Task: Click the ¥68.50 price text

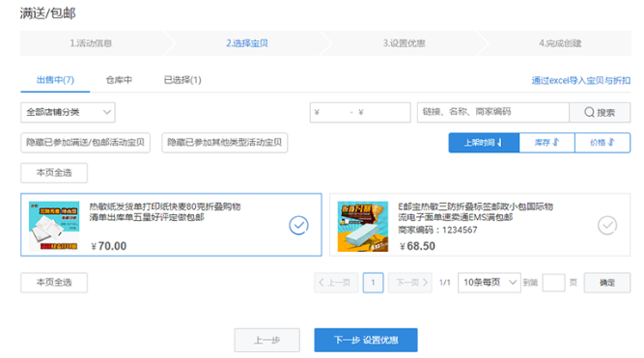Action: pos(417,246)
